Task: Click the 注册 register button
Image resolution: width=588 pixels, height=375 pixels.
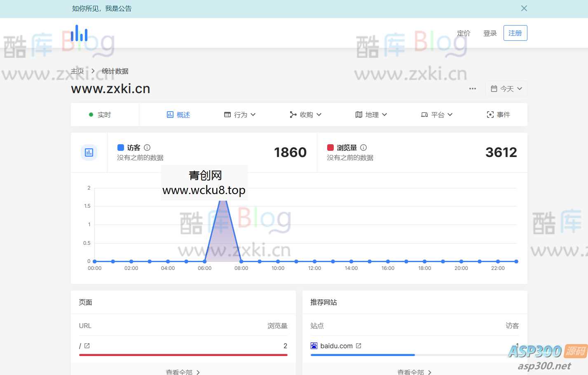Action: (515, 33)
